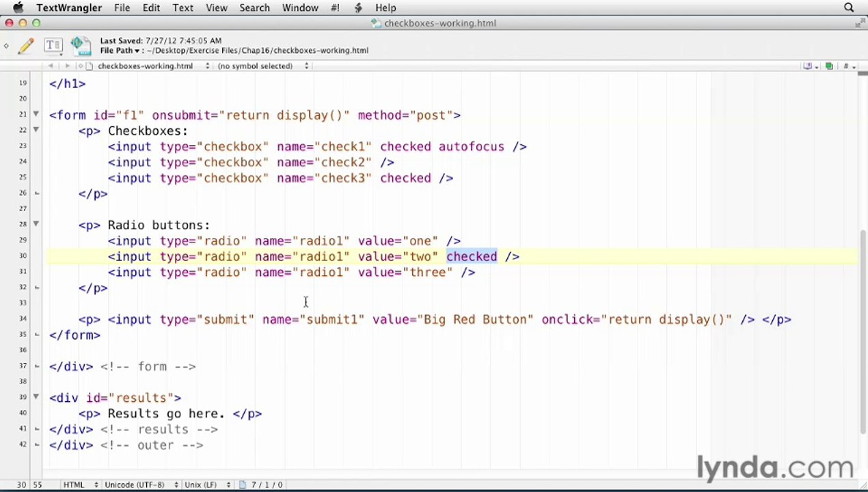Collapse the Checkboxes paragraph fold at line 22
This screenshot has width=868, height=492.
36,131
